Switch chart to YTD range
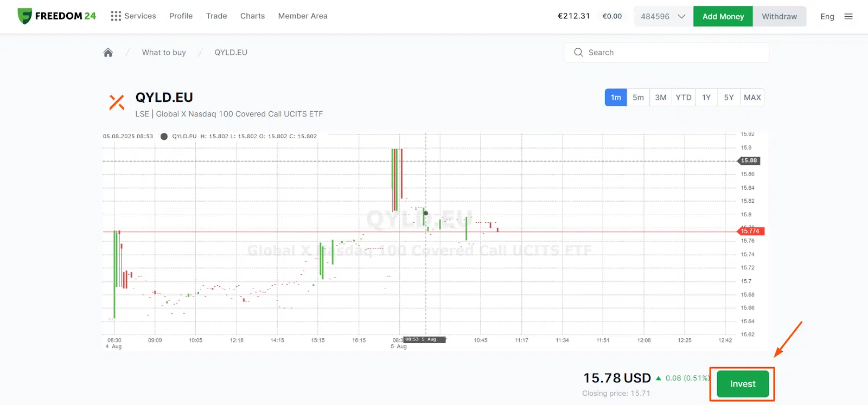 pyautogui.click(x=684, y=98)
